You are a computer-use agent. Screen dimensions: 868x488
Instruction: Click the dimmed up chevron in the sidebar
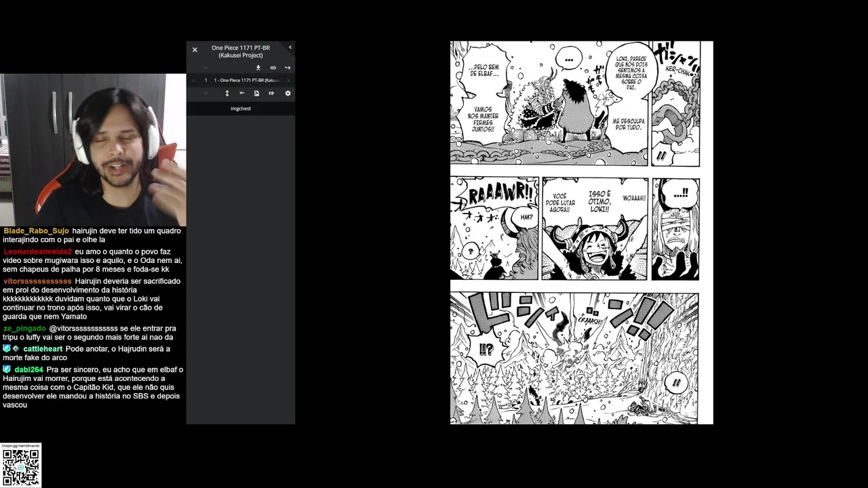(205, 68)
